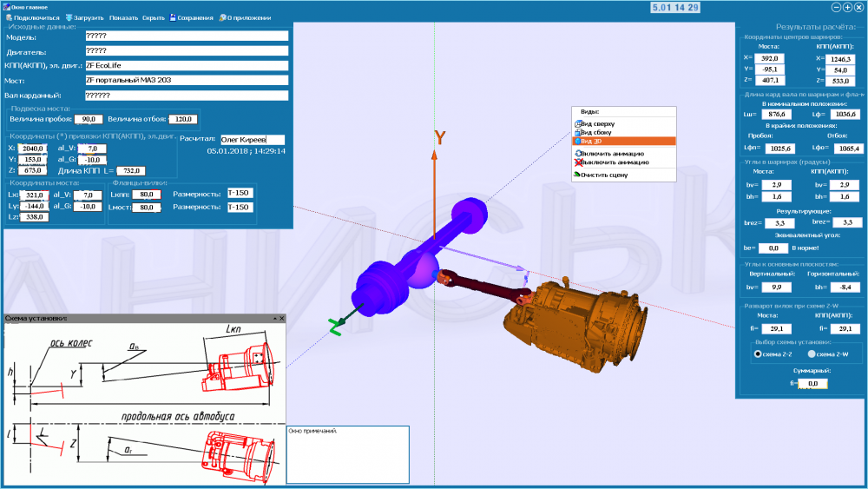Click the Размерность field next to Lмост
Image resolution: width=868 pixels, height=489 pixels.
point(240,207)
